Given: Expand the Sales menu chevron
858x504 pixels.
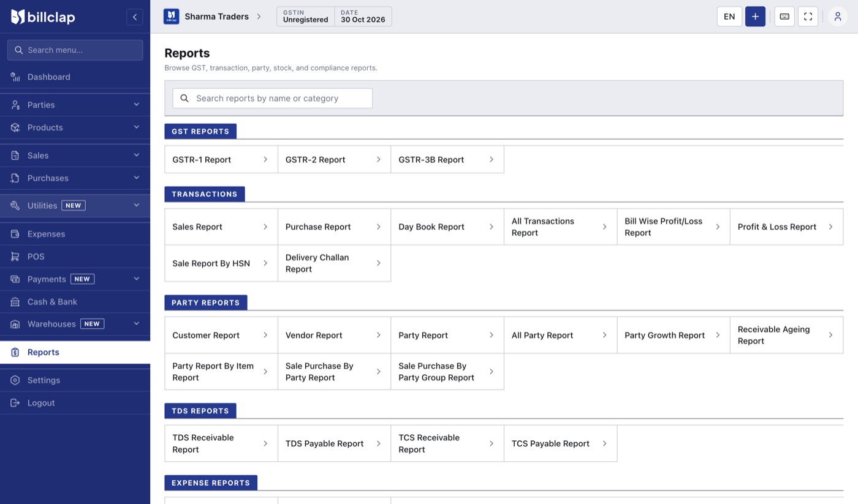Looking at the screenshot, I should pos(137,156).
